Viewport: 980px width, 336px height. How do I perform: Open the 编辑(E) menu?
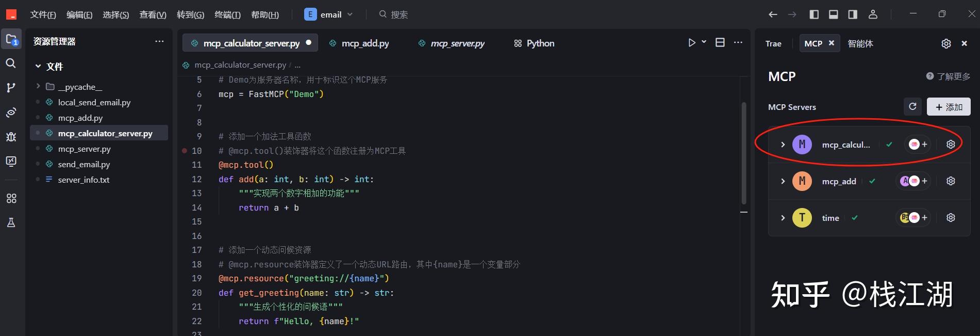pos(79,14)
